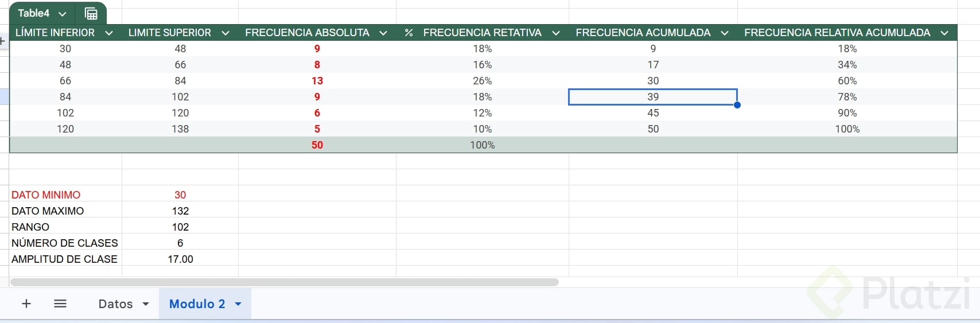The image size is (980, 323).
Task: Select the DATO MINIMO label cell
Action: pos(46,195)
